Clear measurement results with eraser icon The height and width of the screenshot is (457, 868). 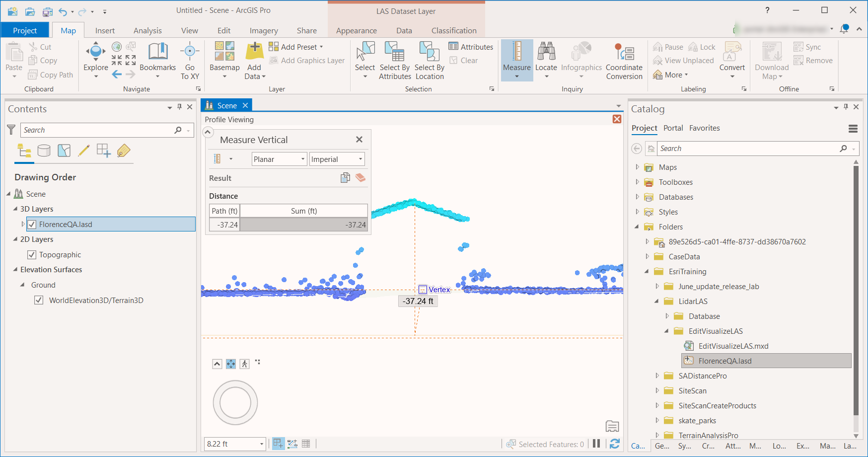pyautogui.click(x=361, y=178)
